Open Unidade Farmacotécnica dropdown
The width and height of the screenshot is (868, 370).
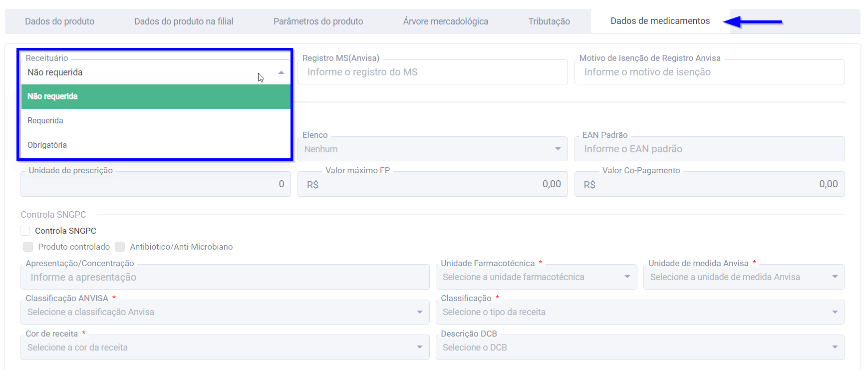click(537, 277)
